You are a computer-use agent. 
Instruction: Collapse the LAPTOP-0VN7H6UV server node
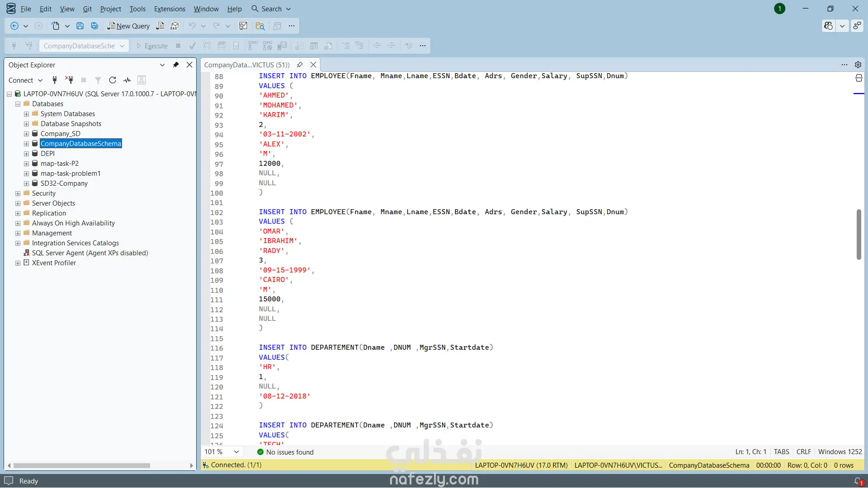pos(9,94)
